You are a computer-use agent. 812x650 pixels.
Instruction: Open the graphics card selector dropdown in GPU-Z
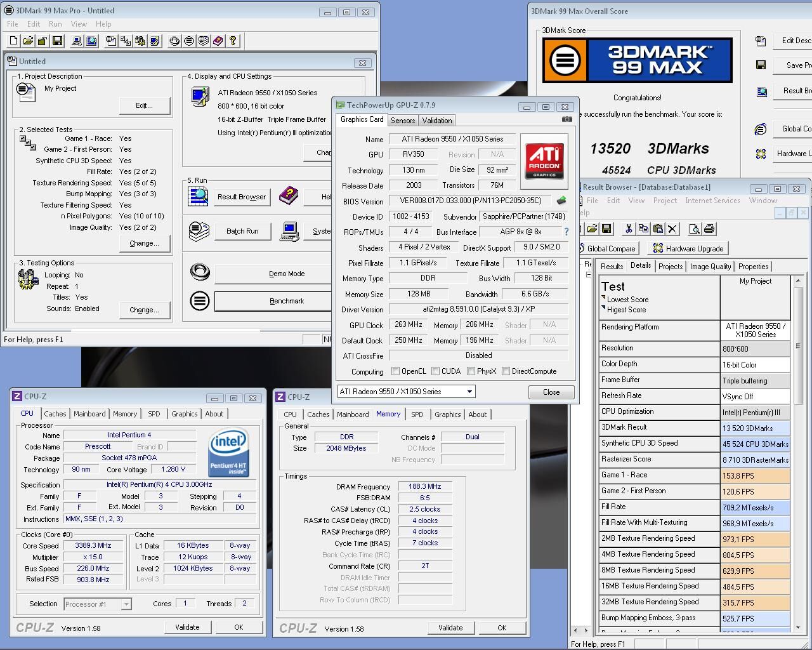pos(469,392)
